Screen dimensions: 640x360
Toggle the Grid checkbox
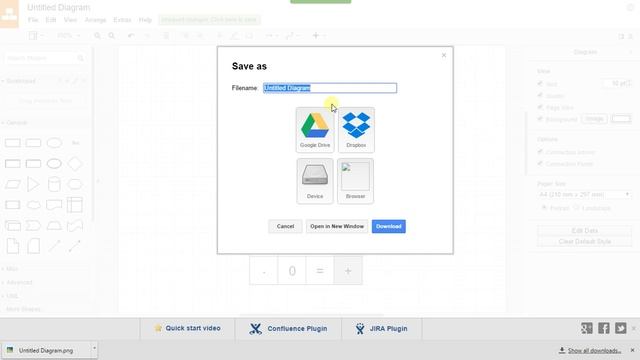(x=540, y=83)
